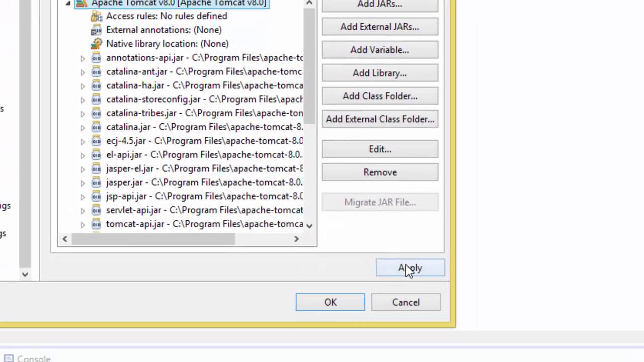
Task: Select the 'External annotations: (None)' text
Action: [x=164, y=30]
